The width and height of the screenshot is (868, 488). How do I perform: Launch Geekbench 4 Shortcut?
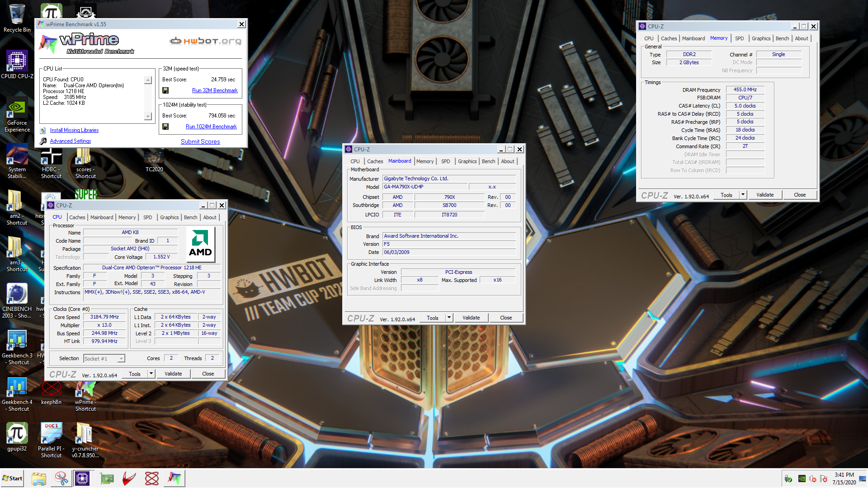click(17, 394)
